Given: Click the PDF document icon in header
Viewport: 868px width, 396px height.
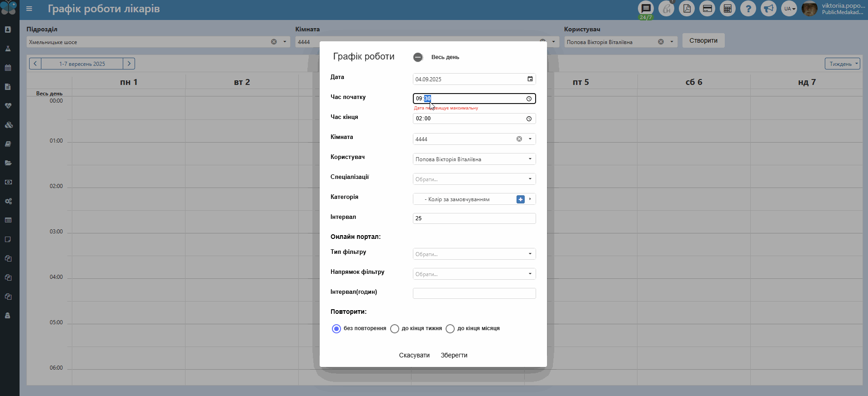Looking at the screenshot, I should pyautogui.click(x=687, y=9).
